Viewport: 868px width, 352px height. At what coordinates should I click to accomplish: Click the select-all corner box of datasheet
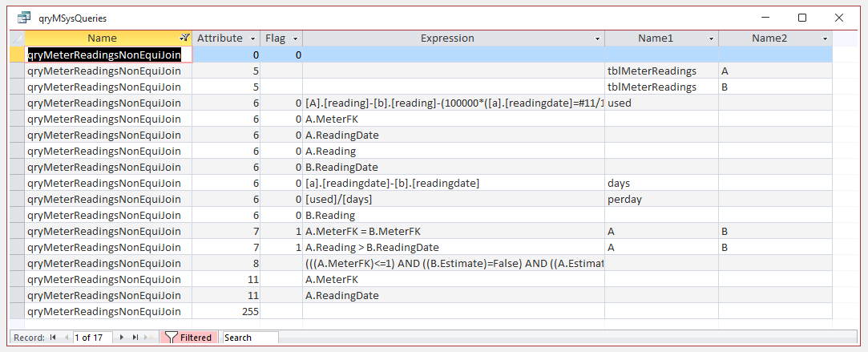(18, 38)
